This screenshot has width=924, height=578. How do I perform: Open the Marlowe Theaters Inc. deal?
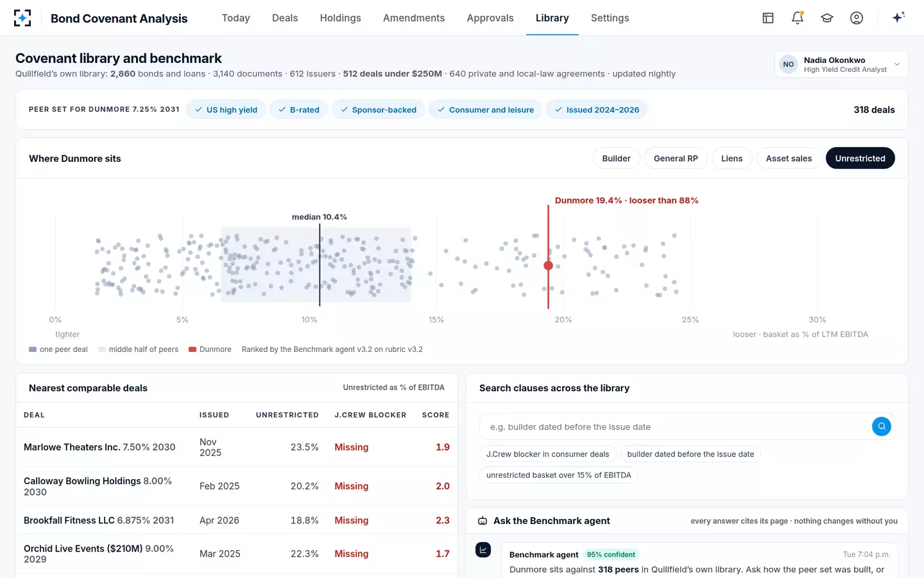(99, 447)
